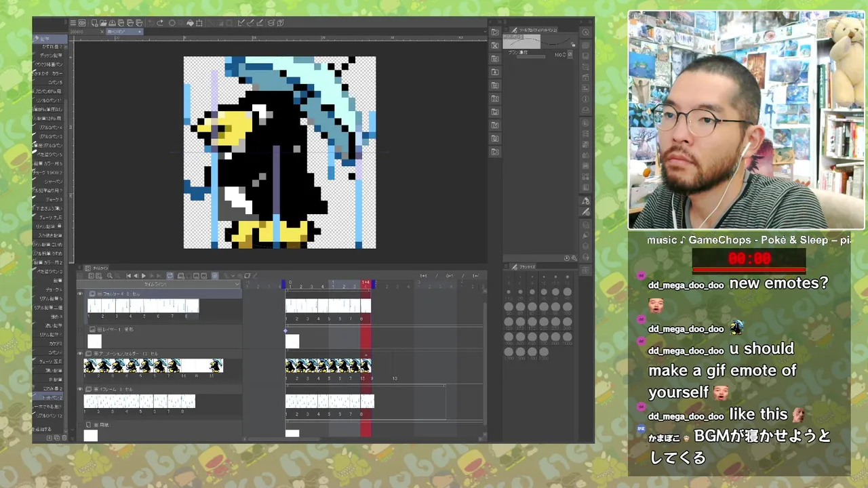Click the new animation folder icon

point(180,276)
